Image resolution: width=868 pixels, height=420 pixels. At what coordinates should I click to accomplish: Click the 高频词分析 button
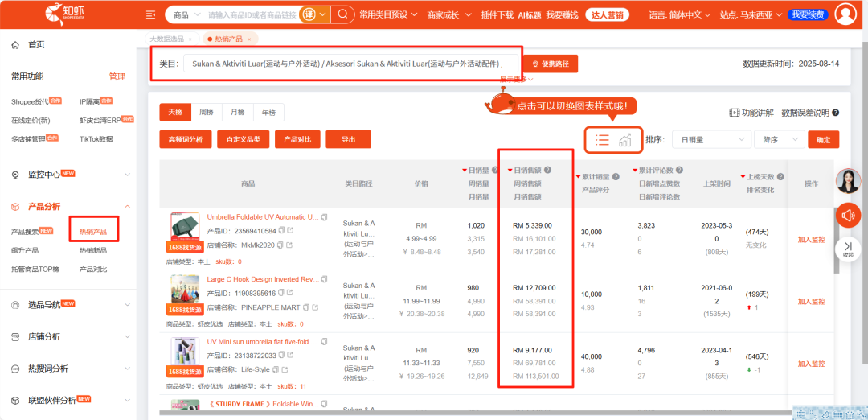click(185, 140)
